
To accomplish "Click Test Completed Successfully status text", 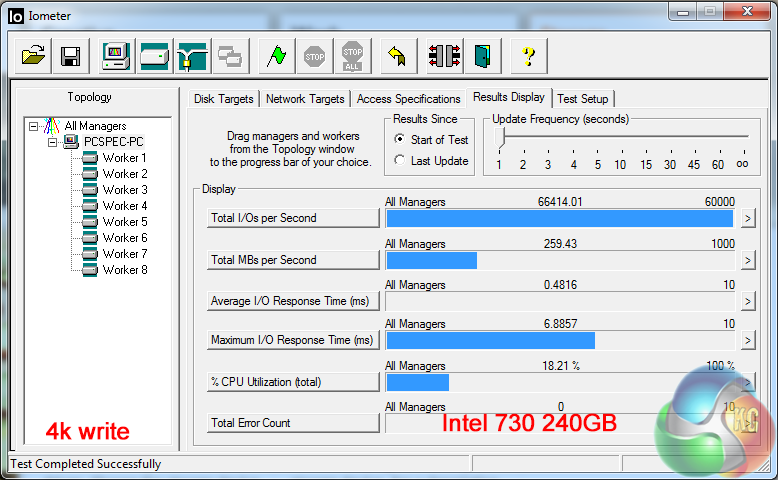I will pyautogui.click(x=85, y=464).
